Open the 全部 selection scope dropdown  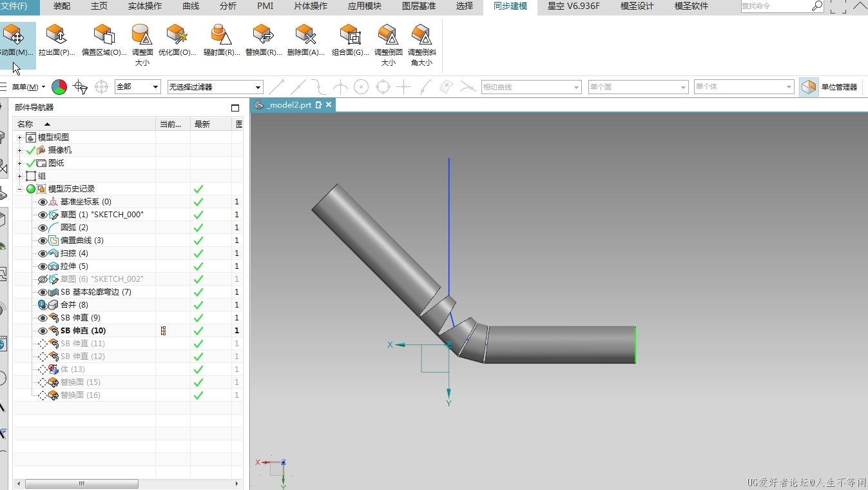click(137, 87)
